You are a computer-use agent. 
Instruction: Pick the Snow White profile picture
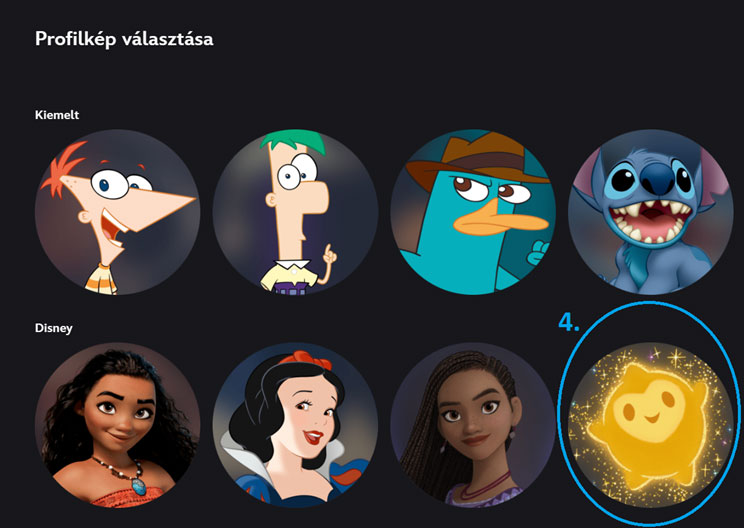click(295, 425)
